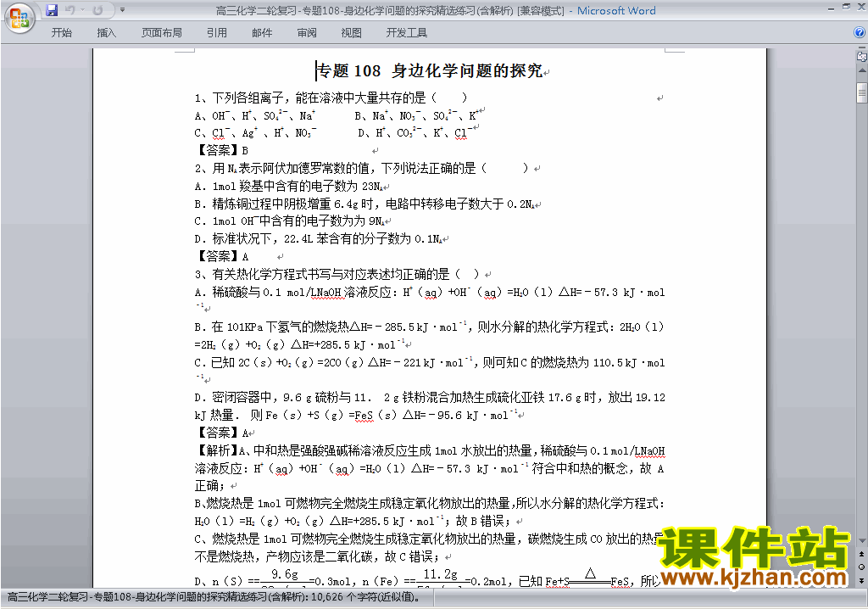Click line 'B. 精炼铜过程中阴极增重 6.4g 时'

[364, 204]
